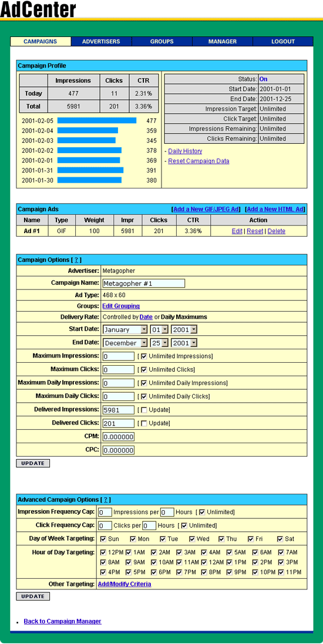Click the Click Frequency Cap clicks field

[106, 526]
